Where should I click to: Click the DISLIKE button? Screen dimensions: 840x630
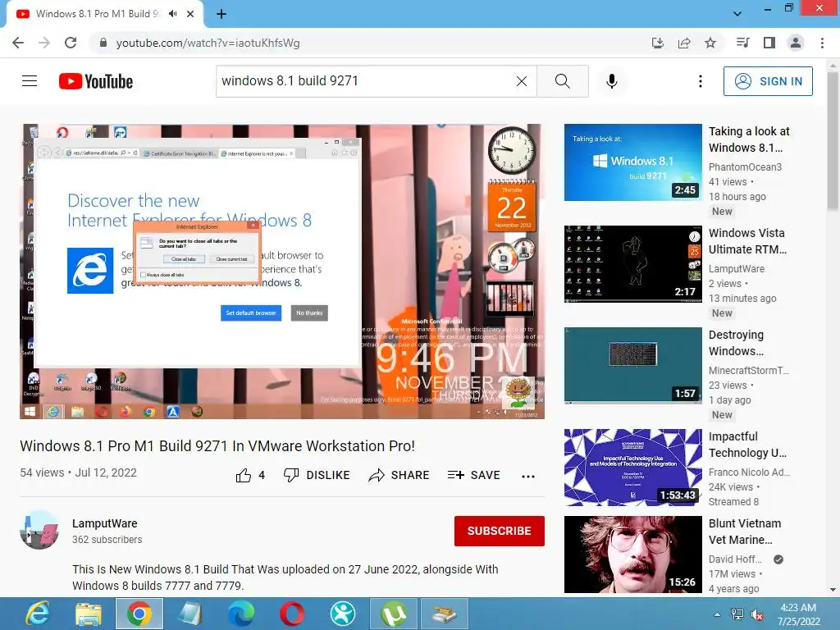317,475
